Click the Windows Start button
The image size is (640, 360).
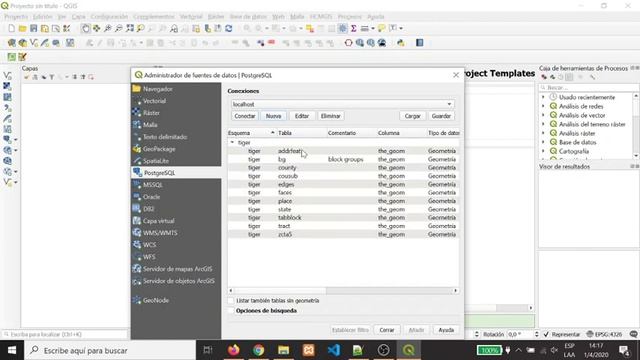(x=12, y=350)
